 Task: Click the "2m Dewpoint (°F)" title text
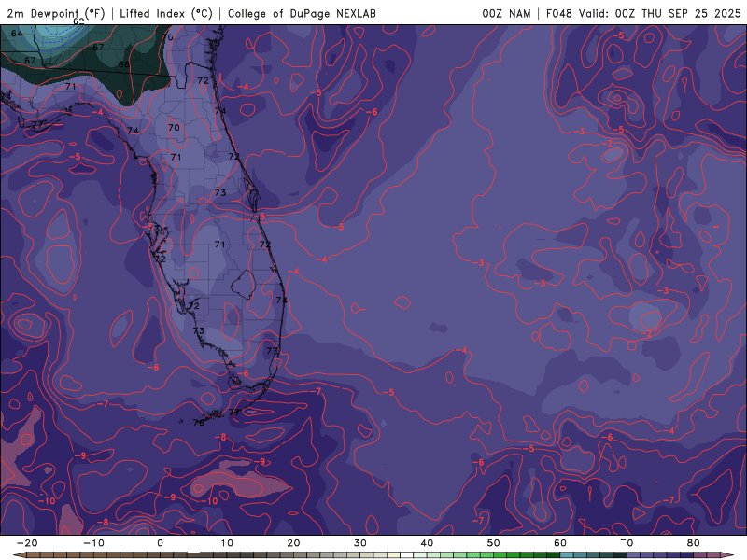tap(55, 13)
